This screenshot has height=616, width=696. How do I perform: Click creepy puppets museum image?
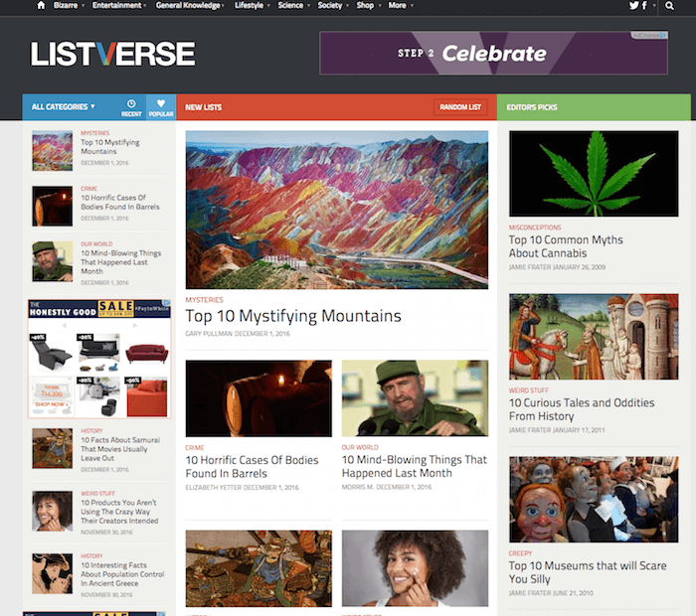pos(594,500)
